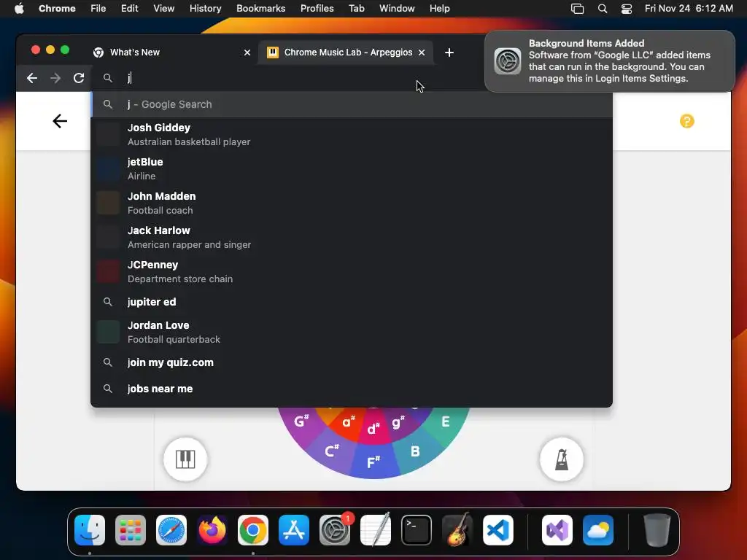Click the address bar text field
This screenshot has width=747, height=560.
point(286,78)
